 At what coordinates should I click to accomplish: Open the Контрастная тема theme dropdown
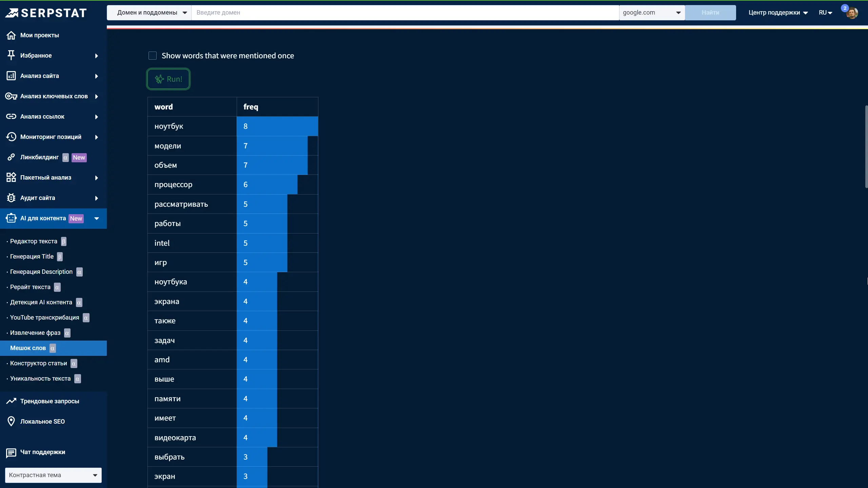53,475
